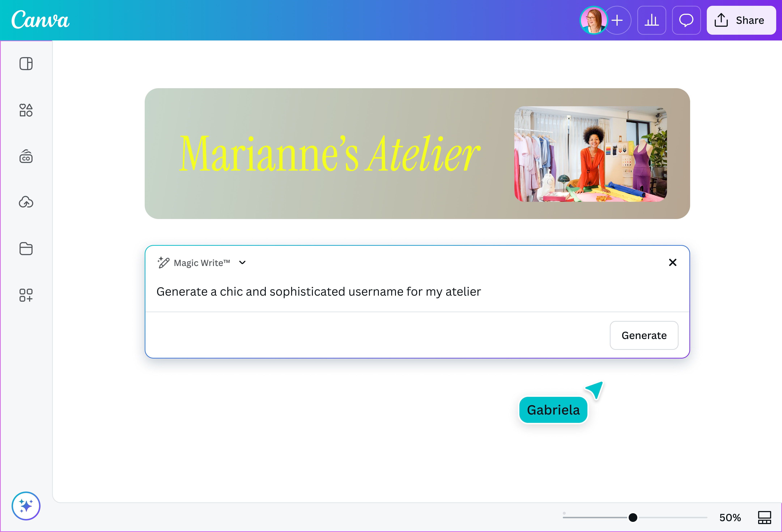The width and height of the screenshot is (782, 532).
Task: Open the Design templates panel
Action: point(26,64)
